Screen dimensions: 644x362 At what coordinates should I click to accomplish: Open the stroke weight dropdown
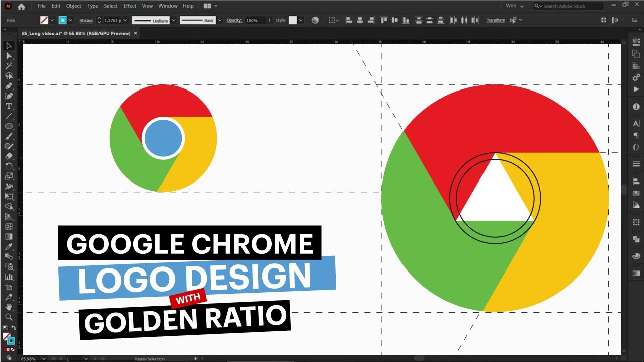pos(125,20)
